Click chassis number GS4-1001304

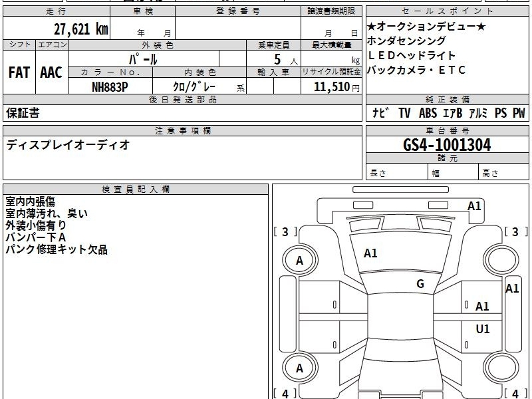(x=447, y=145)
